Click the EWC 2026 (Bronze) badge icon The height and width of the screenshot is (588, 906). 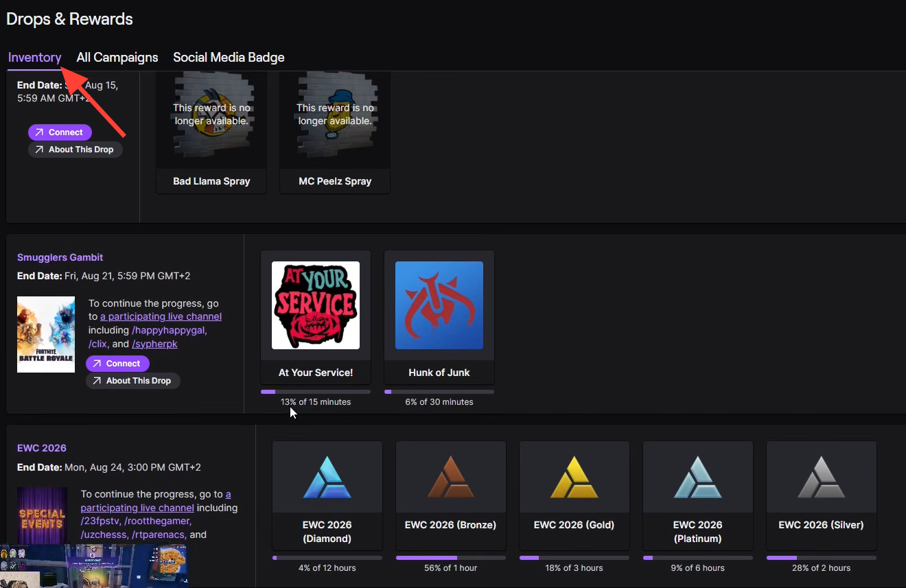point(451,478)
